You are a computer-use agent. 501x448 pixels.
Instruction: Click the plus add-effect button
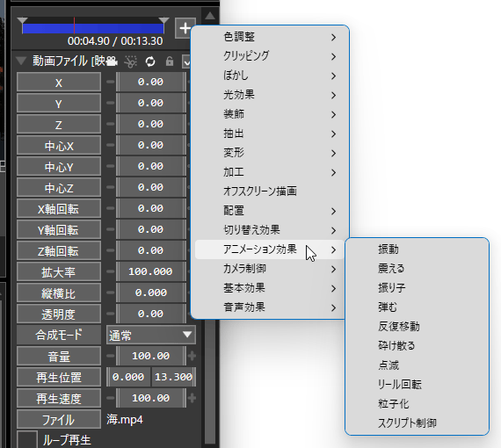pos(185,28)
